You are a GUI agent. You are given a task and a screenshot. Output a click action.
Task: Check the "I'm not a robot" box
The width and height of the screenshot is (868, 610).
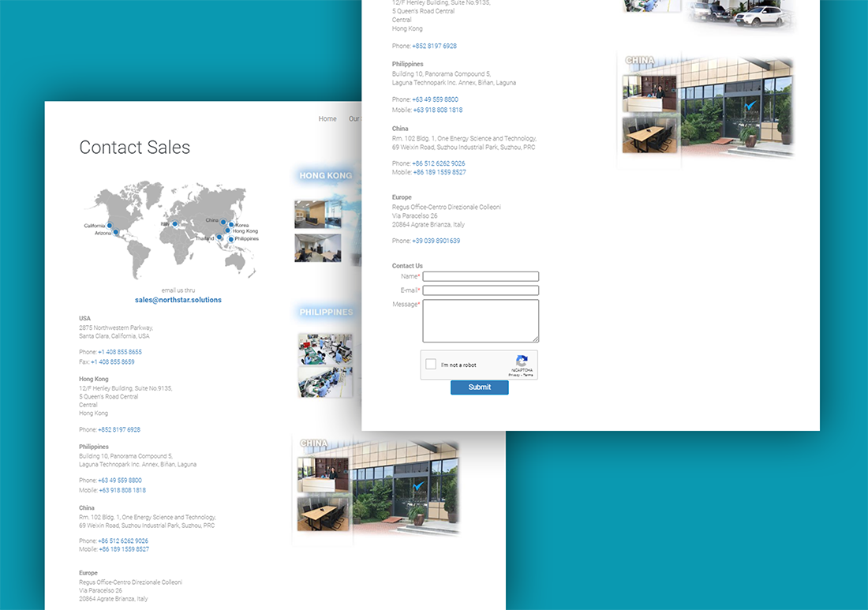tap(431, 365)
